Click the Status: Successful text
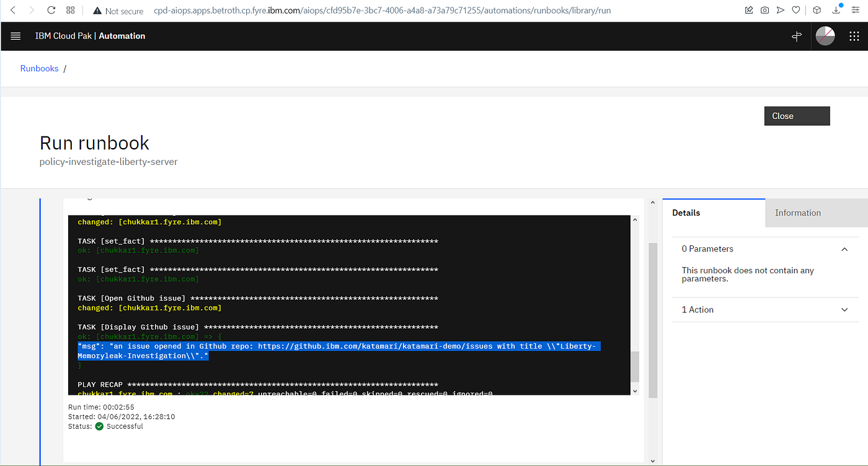Viewport: 868px width, 466px height. (105, 426)
